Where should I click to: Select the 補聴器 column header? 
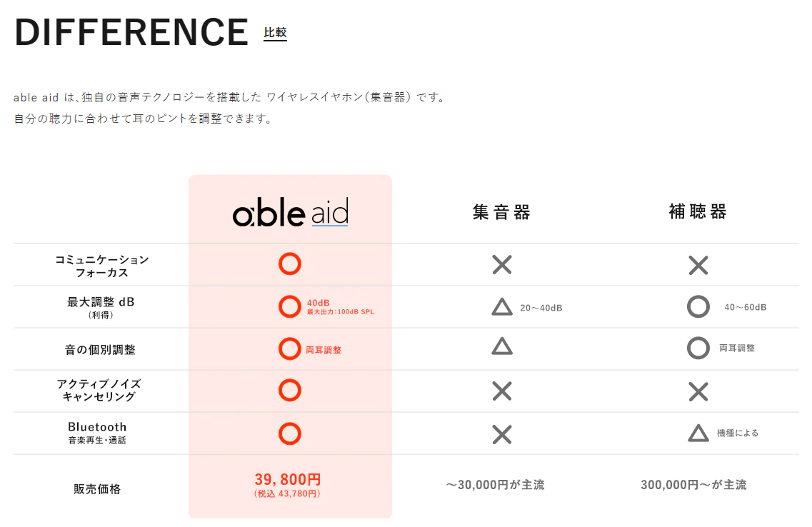[x=698, y=212]
